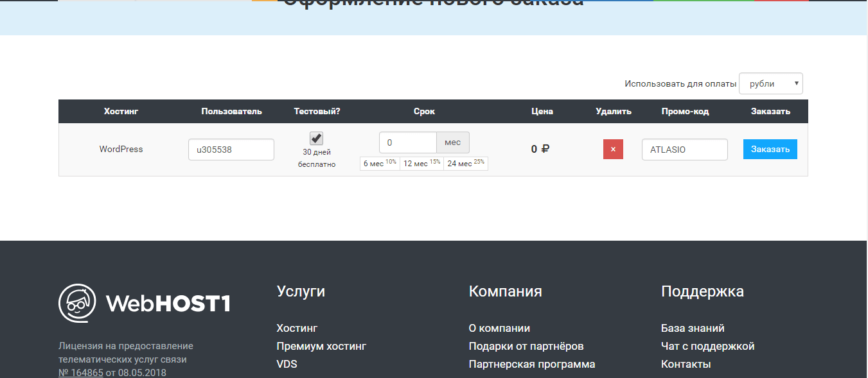Viewport: 868px width, 378px height.
Task: Click the Удалить column header
Action: coord(614,111)
